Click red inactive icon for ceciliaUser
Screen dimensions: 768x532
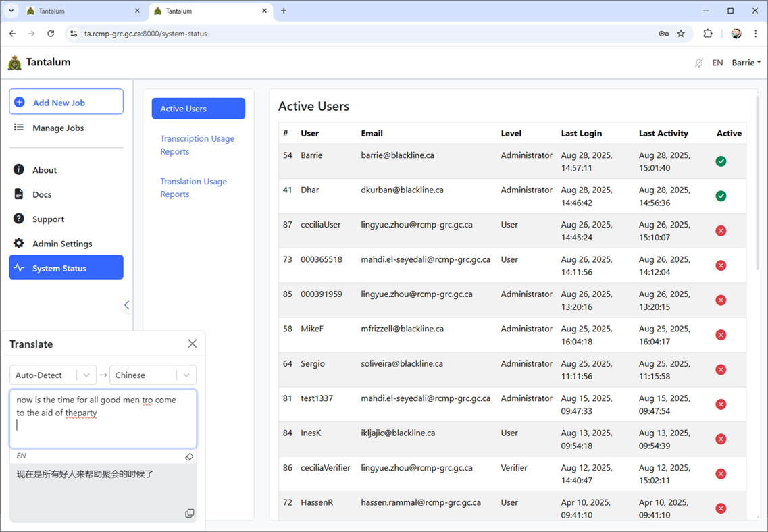(x=721, y=231)
